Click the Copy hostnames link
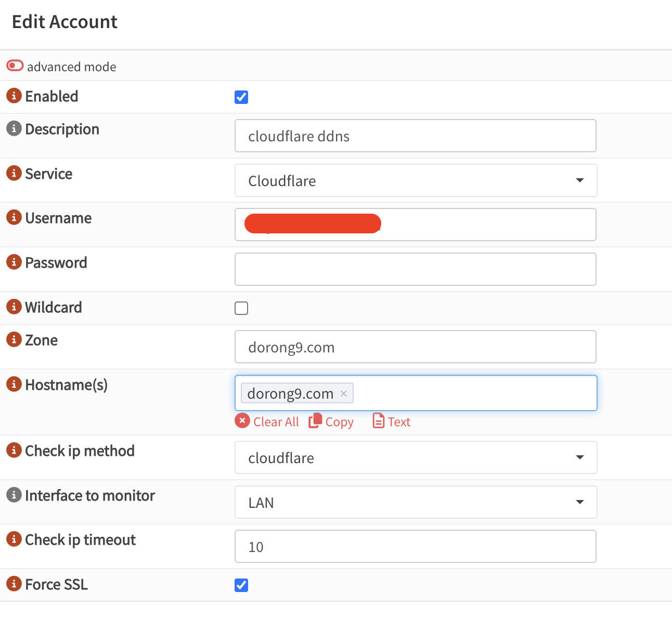Image resolution: width=672 pixels, height=631 pixels. click(331, 422)
